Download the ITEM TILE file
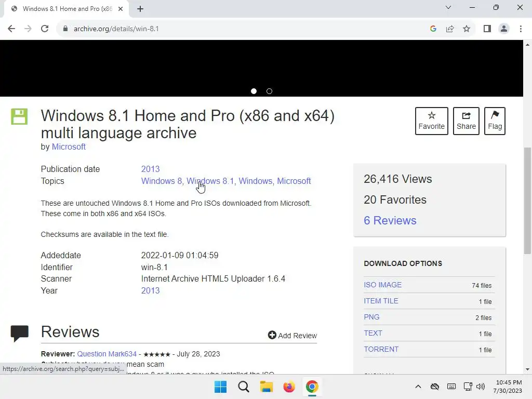Viewport: 532px width, 399px height. pyautogui.click(x=381, y=301)
